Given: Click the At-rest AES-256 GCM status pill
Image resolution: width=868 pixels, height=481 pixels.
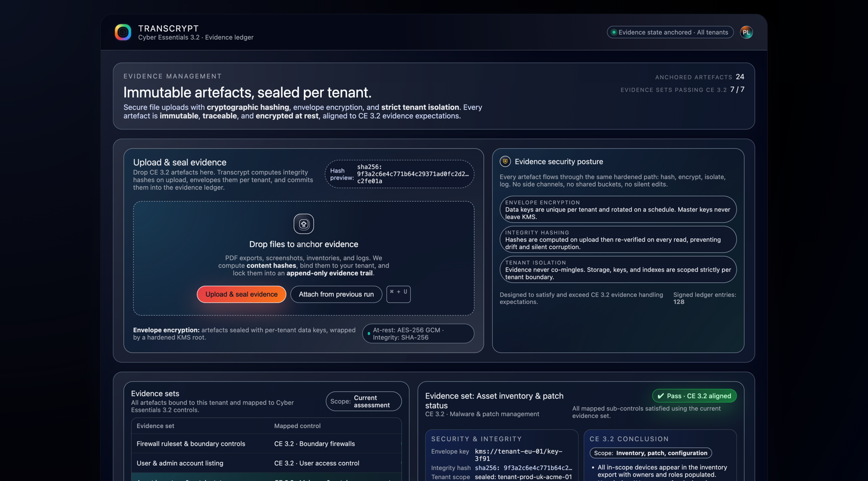Looking at the screenshot, I should (418, 334).
